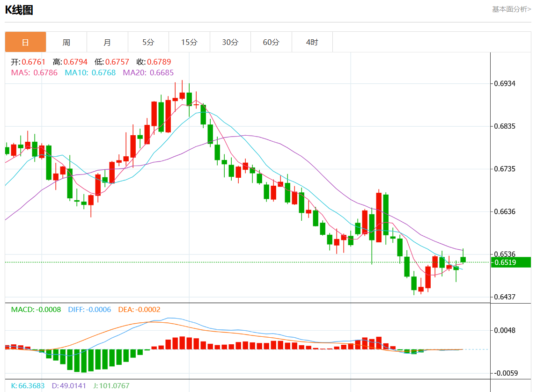Click the 0.6835 price axis label
The width and height of the screenshot is (544, 392).
tap(505, 126)
